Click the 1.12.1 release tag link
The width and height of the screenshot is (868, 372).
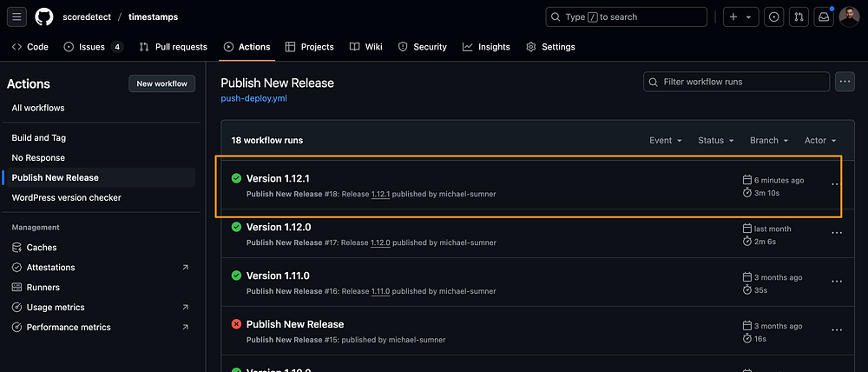pos(380,195)
